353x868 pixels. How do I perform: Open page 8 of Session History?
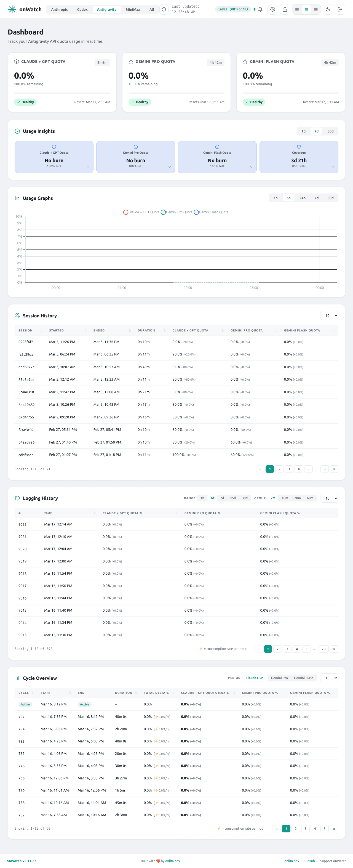(325, 469)
